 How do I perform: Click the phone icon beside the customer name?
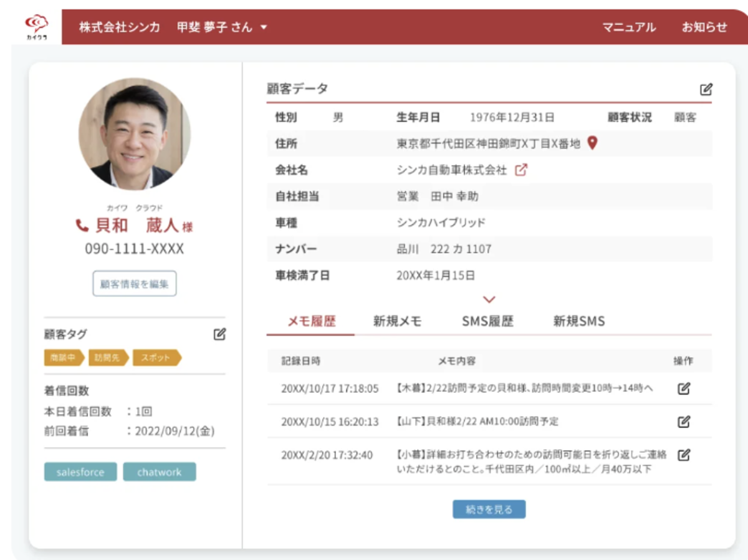click(82, 225)
